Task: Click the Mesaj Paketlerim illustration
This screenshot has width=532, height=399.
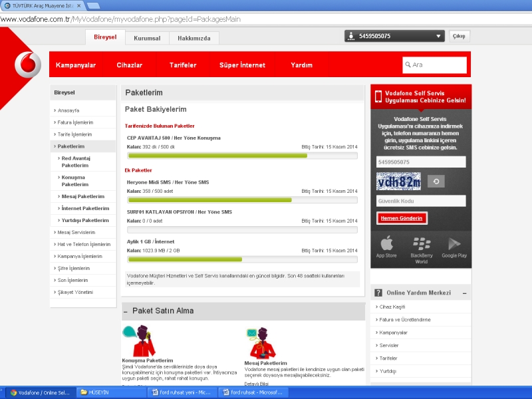Action: tap(261, 342)
